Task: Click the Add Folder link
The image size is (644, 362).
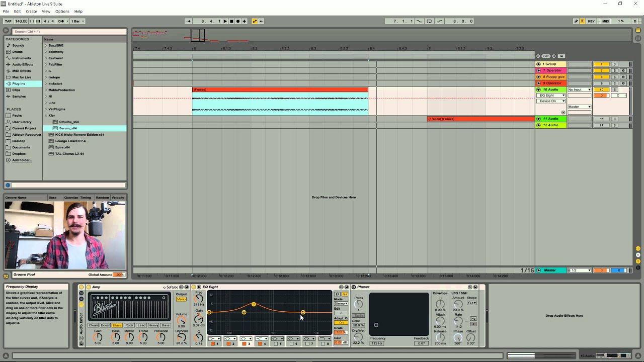Action: (x=22, y=160)
